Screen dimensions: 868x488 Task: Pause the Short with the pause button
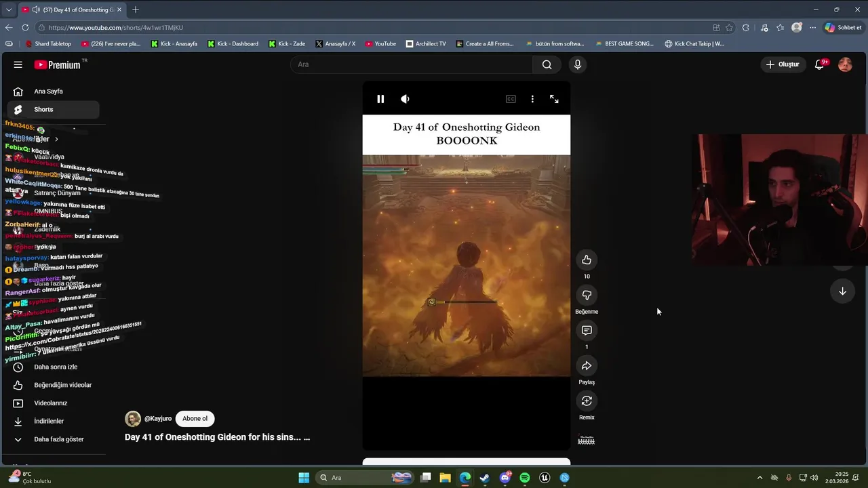pyautogui.click(x=380, y=99)
